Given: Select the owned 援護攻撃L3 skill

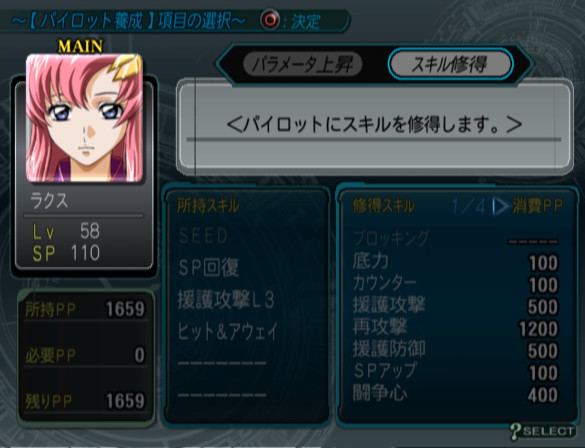Looking at the screenshot, I should pyautogui.click(x=226, y=300).
